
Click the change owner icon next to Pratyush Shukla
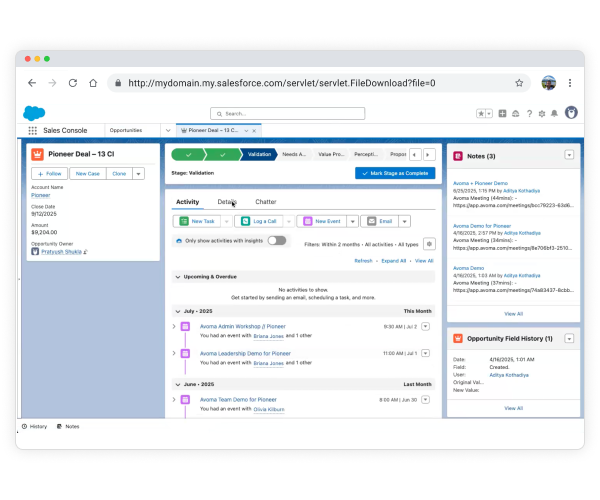pos(85,252)
